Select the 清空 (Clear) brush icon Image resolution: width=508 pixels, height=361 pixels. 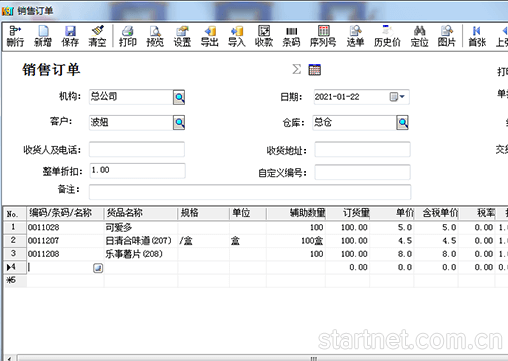pyautogui.click(x=97, y=36)
